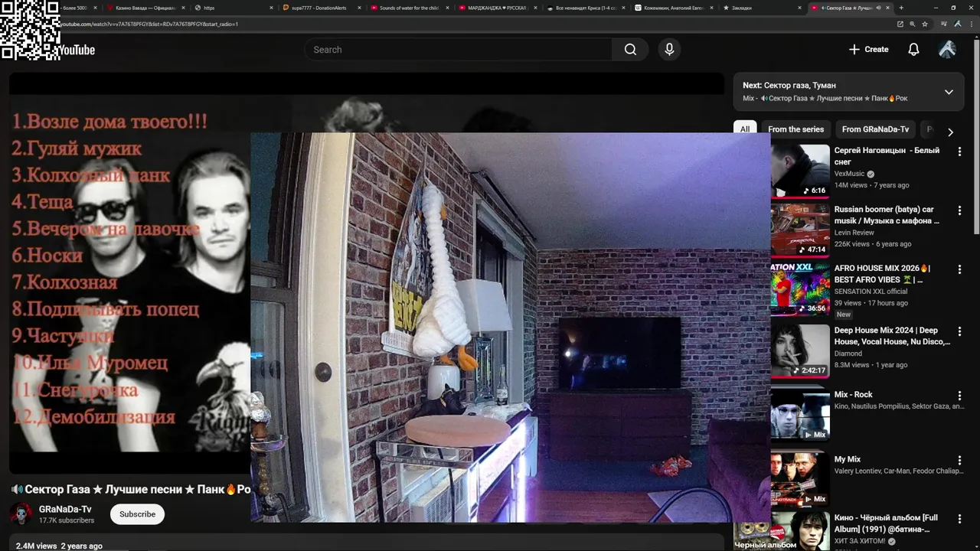Open options for Russian boomer car musik video
980x551 pixels.
tap(959, 210)
